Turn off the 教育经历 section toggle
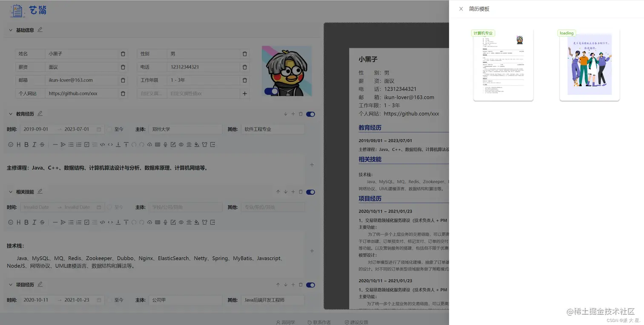Screen dimensions: 644x325 pyautogui.click(x=310, y=114)
